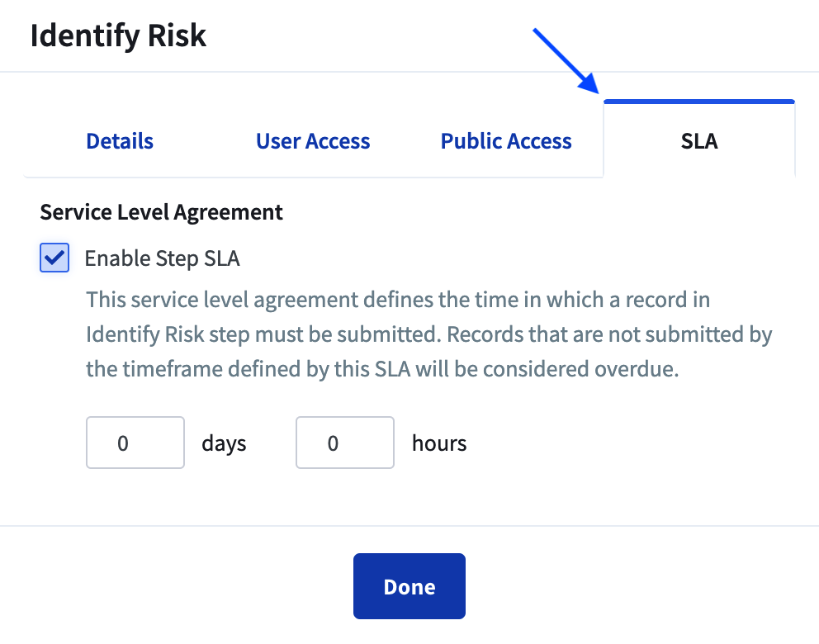Focus the hours input field
Image resolution: width=819 pixels, height=644 pixels.
[x=345, y=443]
